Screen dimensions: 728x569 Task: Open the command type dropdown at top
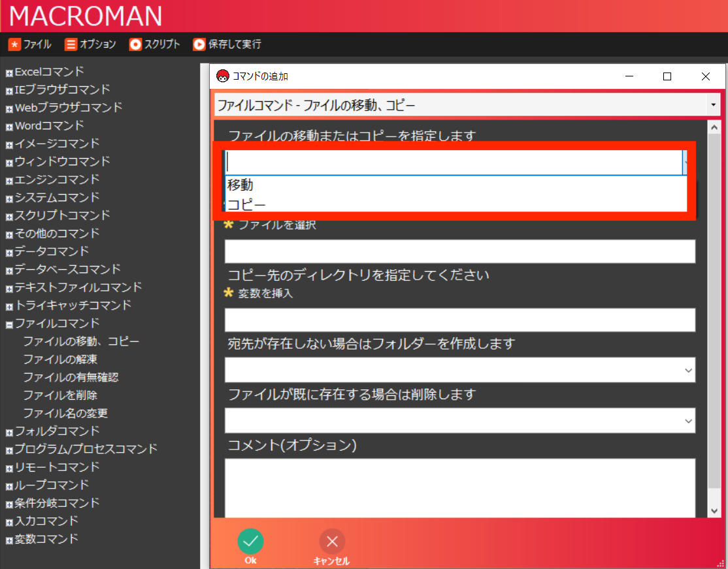[713, 105]
